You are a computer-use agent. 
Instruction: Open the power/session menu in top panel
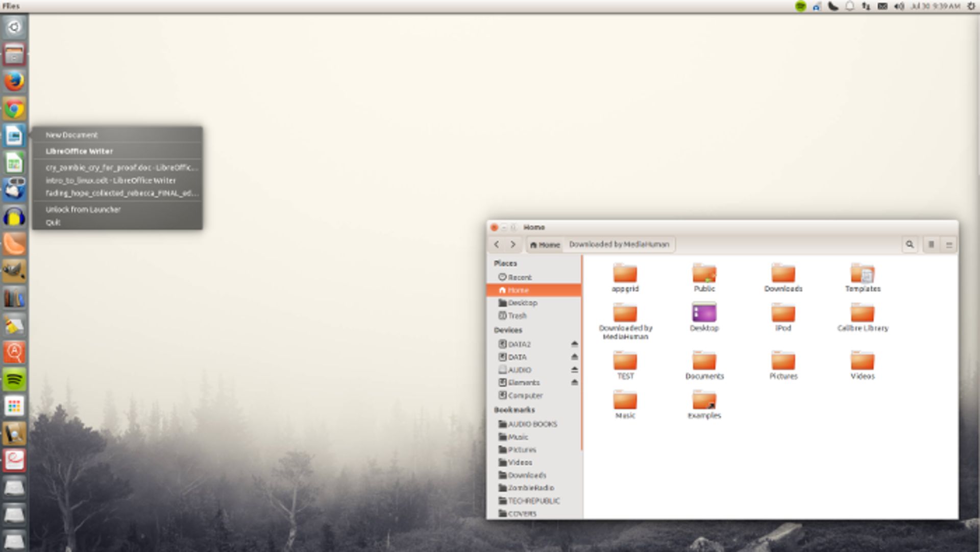click(x=971, y=6)
